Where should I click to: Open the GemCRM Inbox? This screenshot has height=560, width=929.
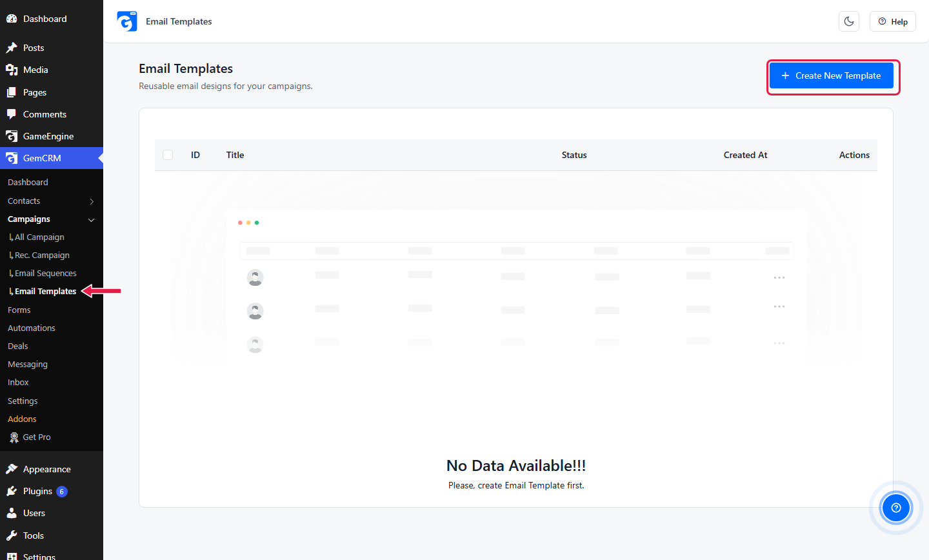click(18, 383)
